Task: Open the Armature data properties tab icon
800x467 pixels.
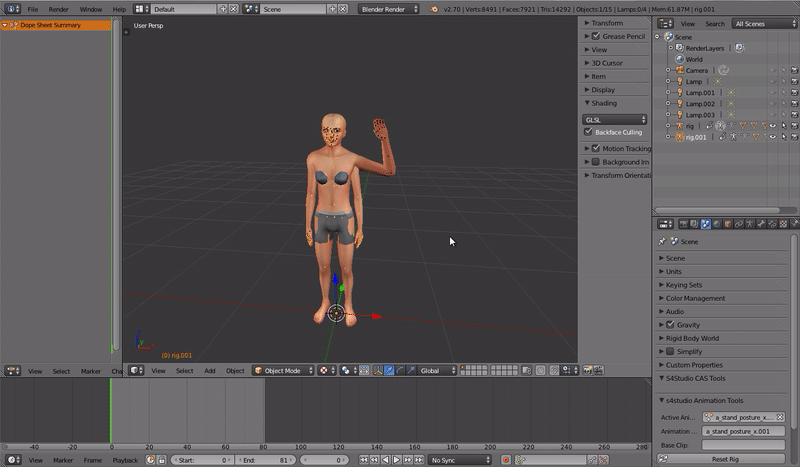Action: (749, 224)
